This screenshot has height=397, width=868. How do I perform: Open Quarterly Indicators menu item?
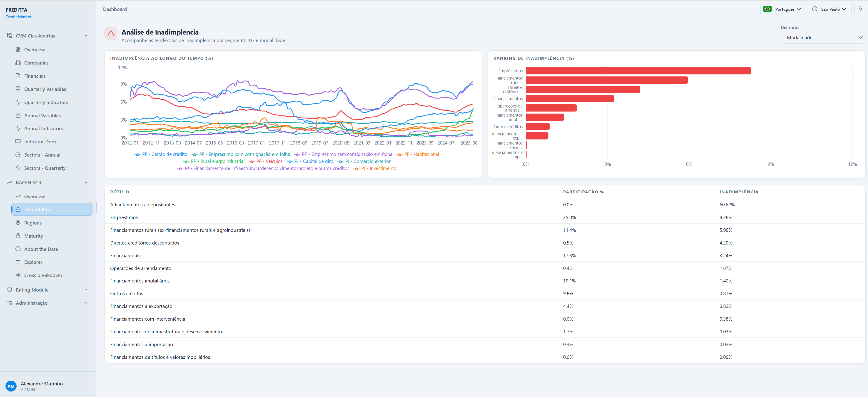46,102
